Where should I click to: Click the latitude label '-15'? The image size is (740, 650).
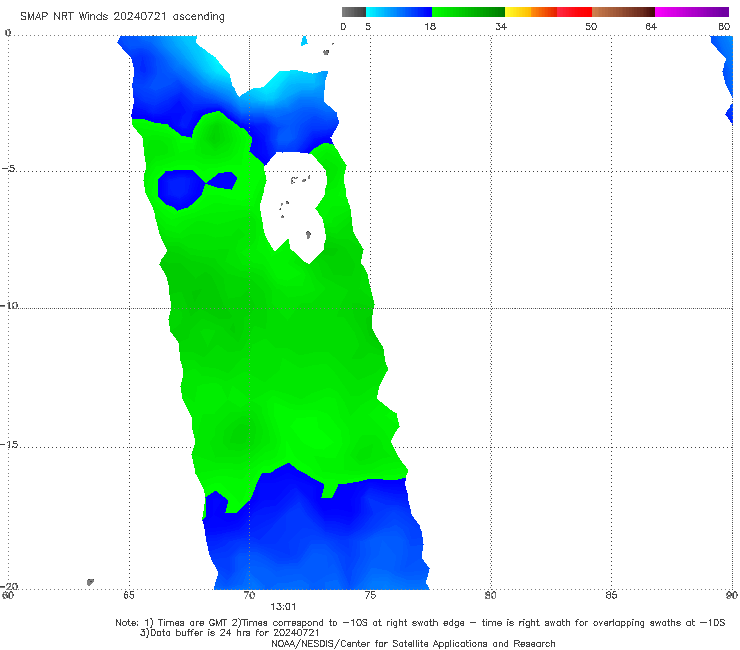click(x=9, y=444)
